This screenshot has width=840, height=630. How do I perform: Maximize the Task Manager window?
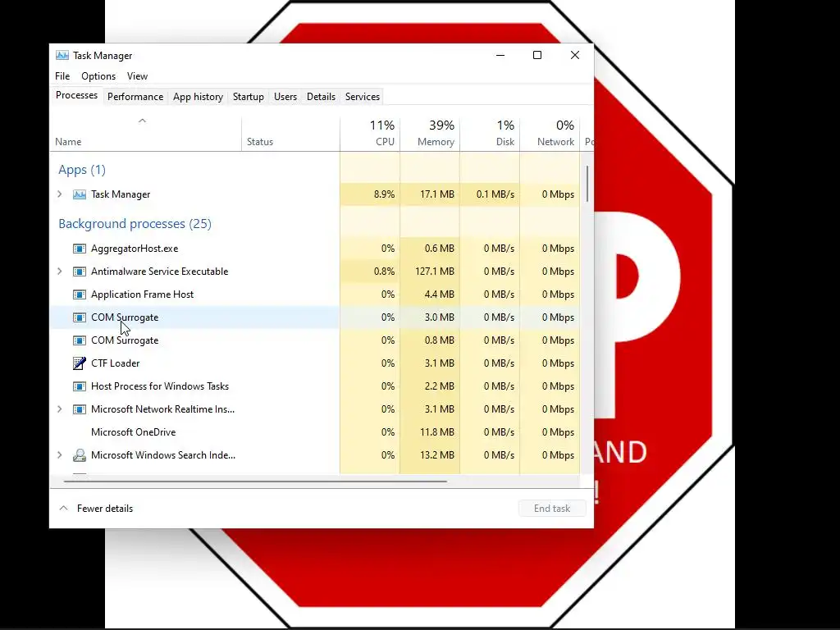[x=537, y=55]
